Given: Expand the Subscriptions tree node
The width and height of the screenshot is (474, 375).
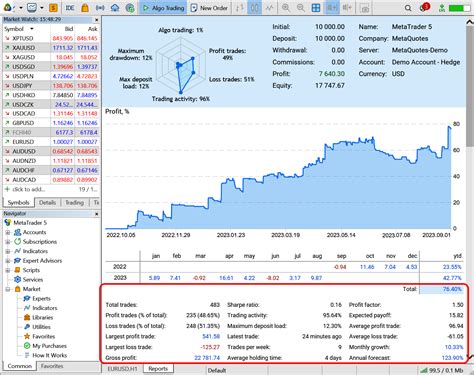Looking at the screenshot, I should pos(8,242).
